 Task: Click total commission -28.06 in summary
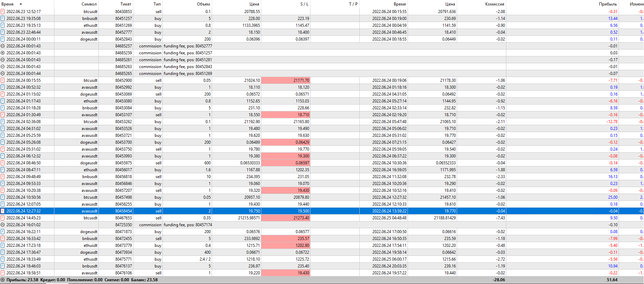tap(499, 280)
